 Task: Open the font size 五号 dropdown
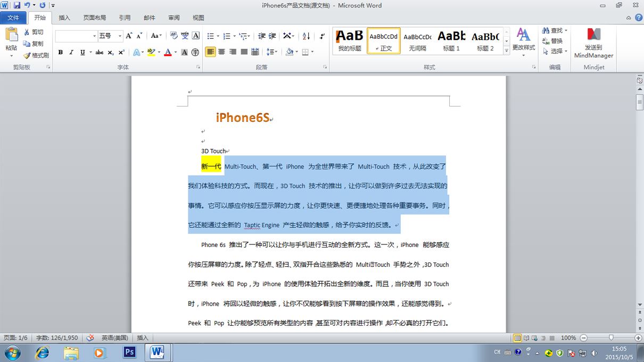pos(120,36)
